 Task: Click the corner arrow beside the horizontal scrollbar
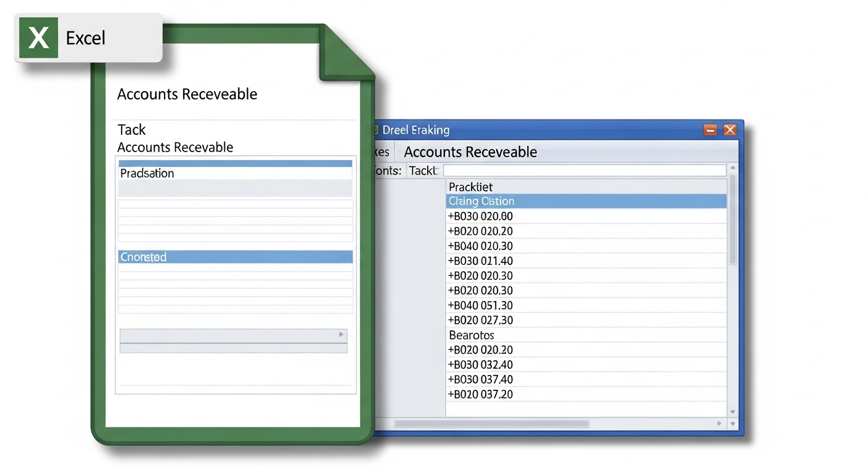tap(732, 424)
